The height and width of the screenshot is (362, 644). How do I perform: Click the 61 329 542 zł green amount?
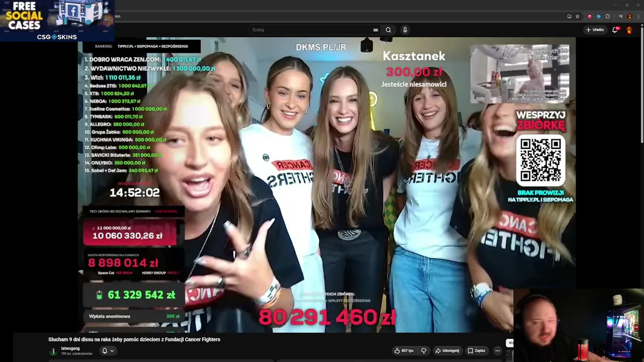141,295
